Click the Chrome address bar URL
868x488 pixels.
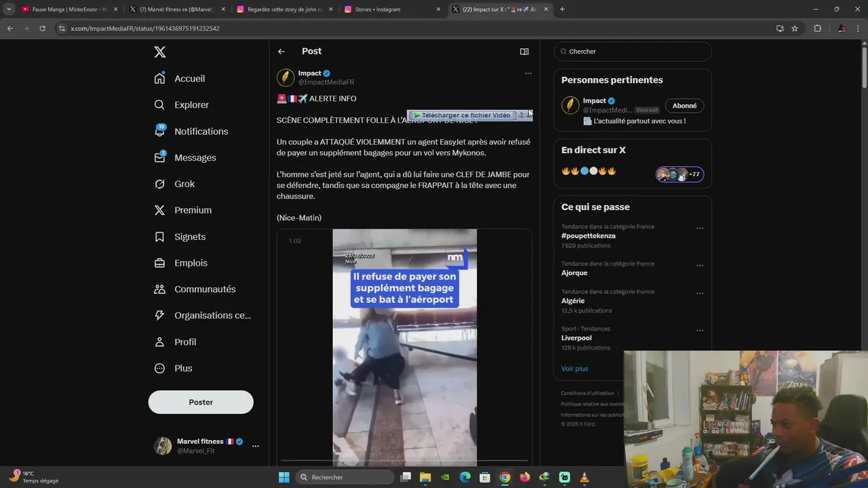pyautogui.click(x=145, y=28)
